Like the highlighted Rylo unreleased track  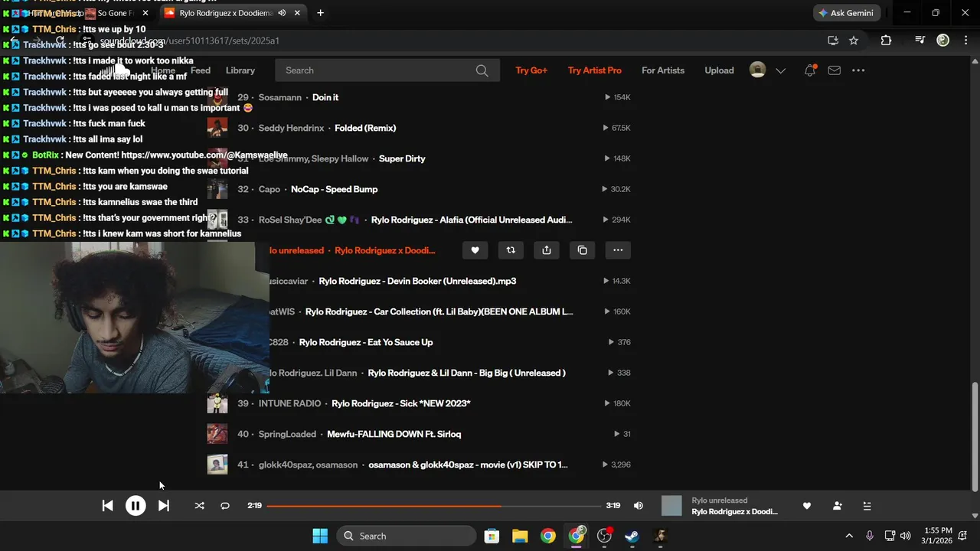point(475,250)
